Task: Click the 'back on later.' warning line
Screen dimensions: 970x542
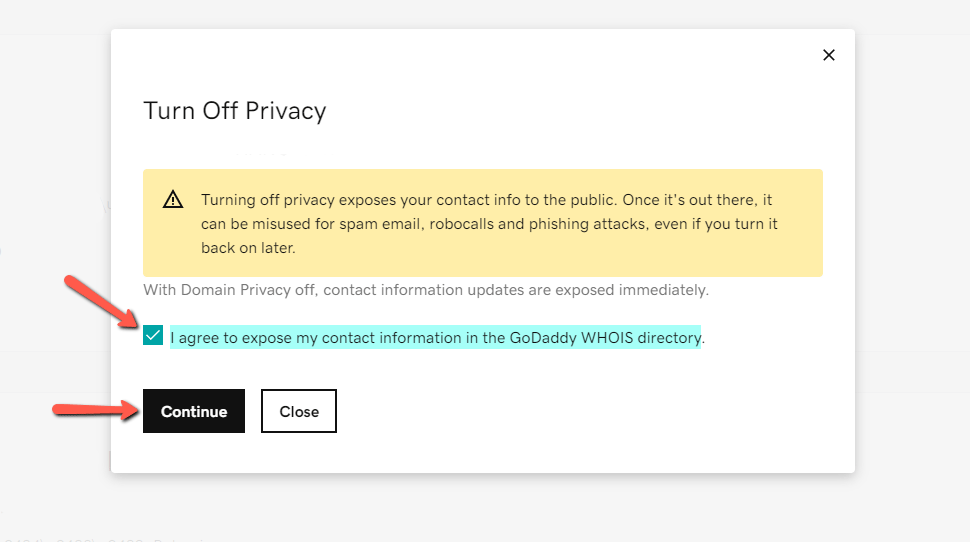Action: click(x=248, y=247)
